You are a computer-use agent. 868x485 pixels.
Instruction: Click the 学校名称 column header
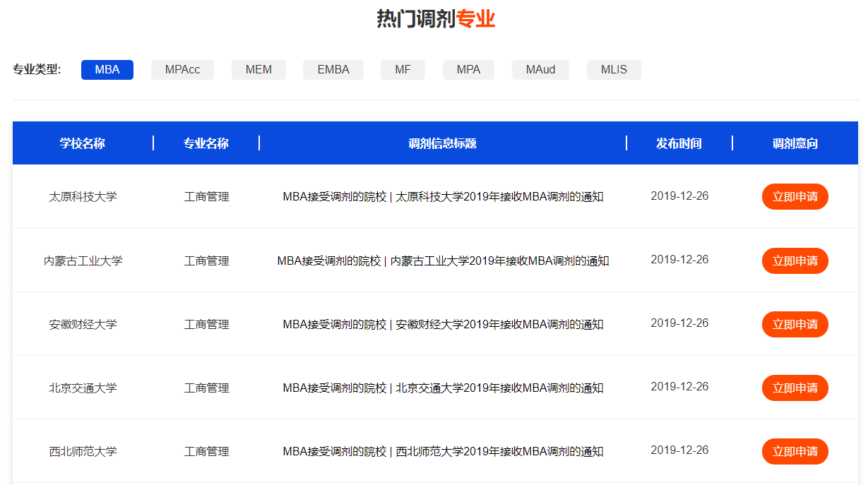tap(83, 143)
